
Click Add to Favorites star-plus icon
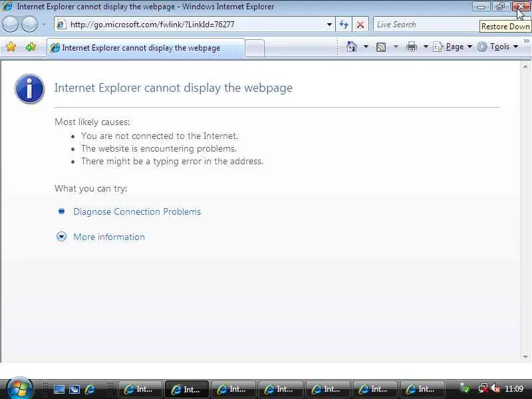click(31, 47)
